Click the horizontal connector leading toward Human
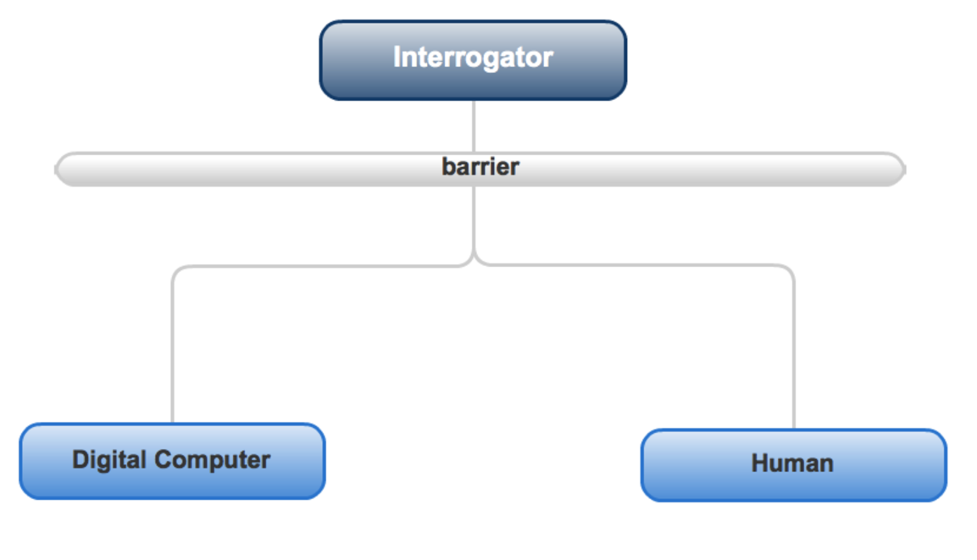Image resolution: width=977 pixels, height=560 pixels. (x=636, y=266)
